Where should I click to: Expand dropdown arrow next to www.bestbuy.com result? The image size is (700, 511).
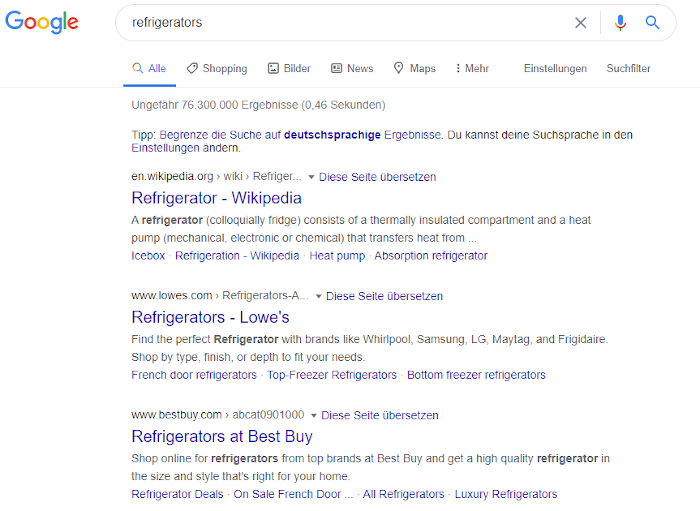click(x=313, y=415)
